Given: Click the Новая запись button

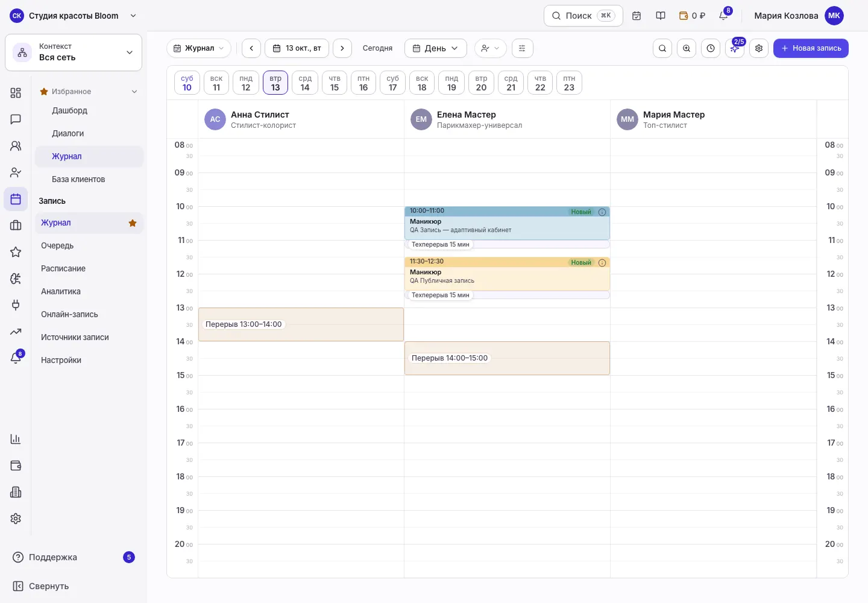Looking at the screenshot, I should (x=811, y=48).
